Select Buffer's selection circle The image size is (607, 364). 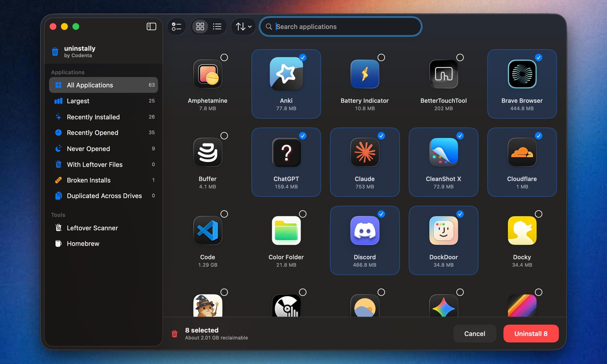224,136
